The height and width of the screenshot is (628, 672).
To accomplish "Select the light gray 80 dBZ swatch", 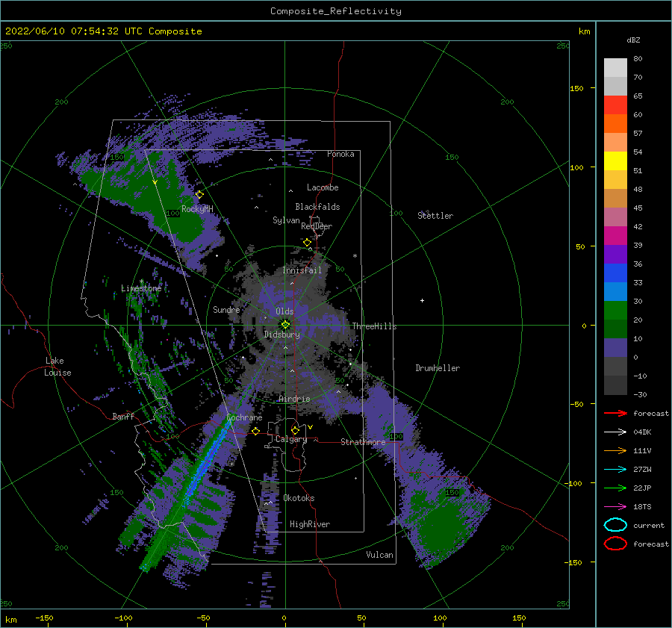I will tap(615, 67).
